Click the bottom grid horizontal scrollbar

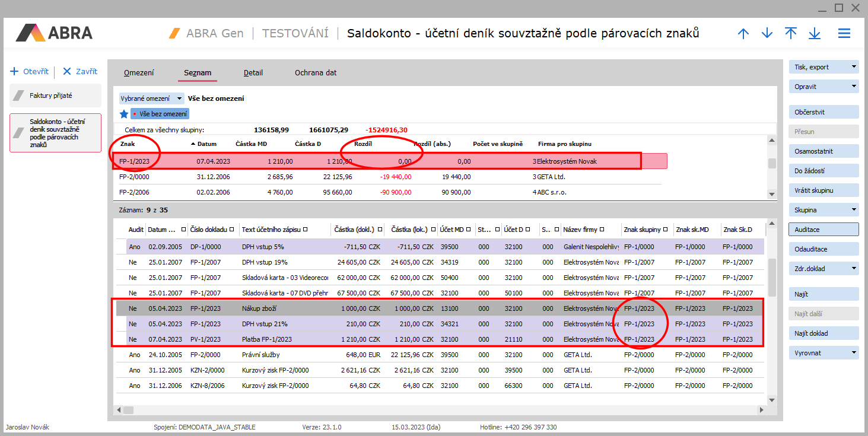(x=439, y=410)
